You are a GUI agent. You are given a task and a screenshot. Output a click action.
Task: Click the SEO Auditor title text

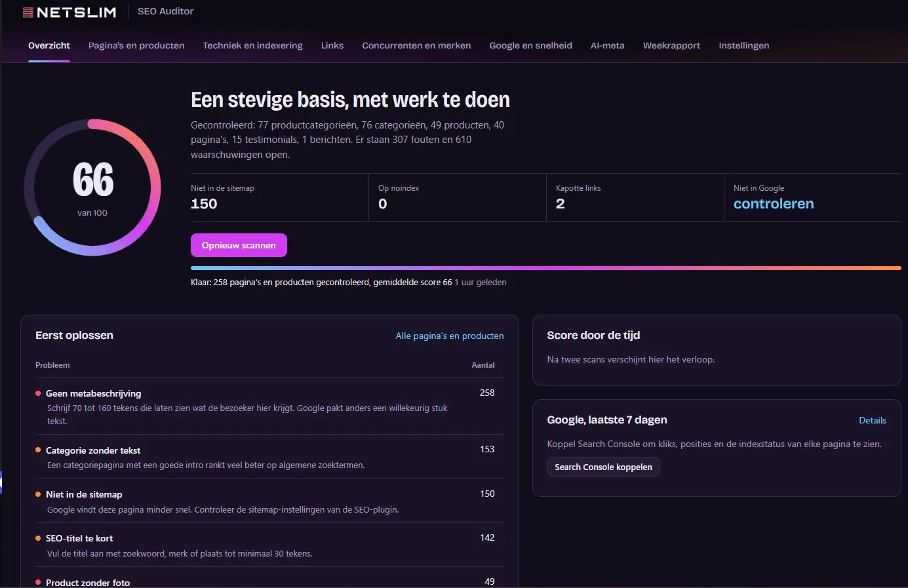[x=166, y=11]
